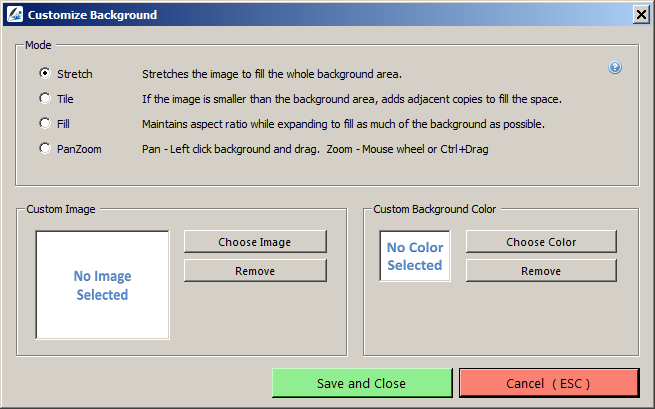Click the No Color Selected swatch

click(x=415, y=256)
